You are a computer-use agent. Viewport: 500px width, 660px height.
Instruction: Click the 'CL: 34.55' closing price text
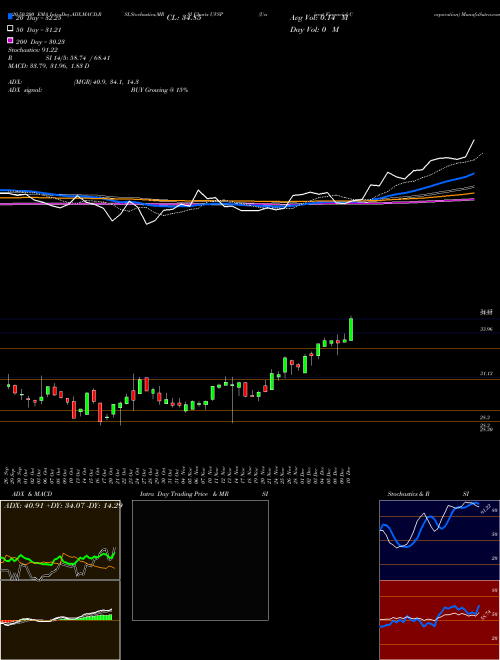pyautogui.click(x=184, y=18)
